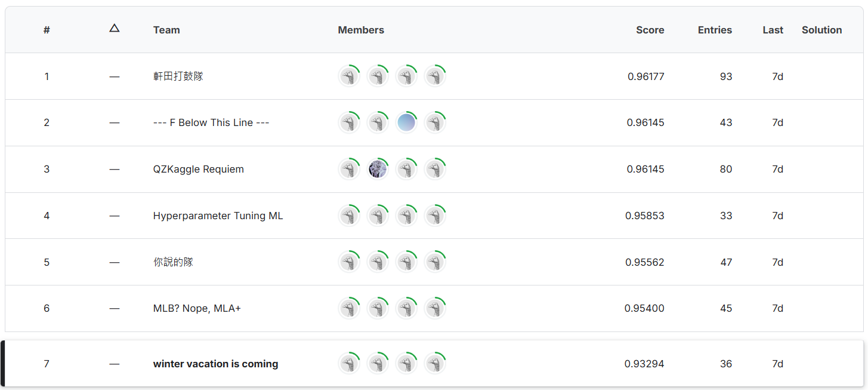
Task: Click third avatar of MLB? Nope, MLA+ team
Action: click(x=406, y=309)
